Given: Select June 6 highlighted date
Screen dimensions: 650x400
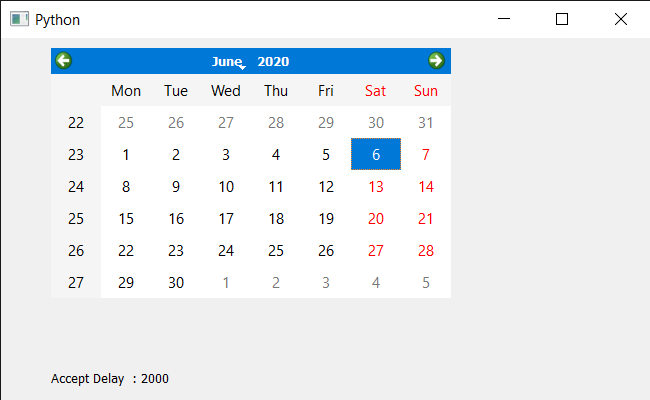Looking at the screenshot, I should (376, 154).
